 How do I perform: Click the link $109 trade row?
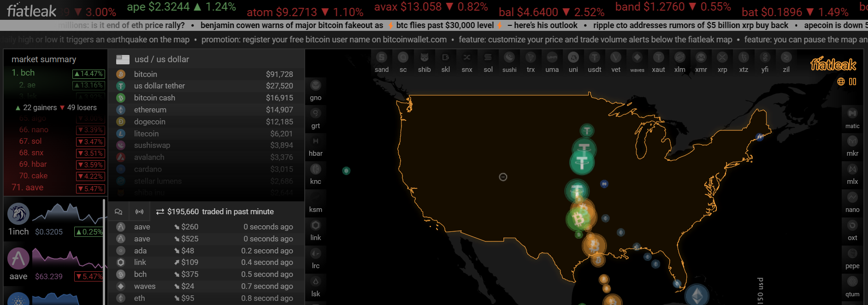tap(206, 262)
